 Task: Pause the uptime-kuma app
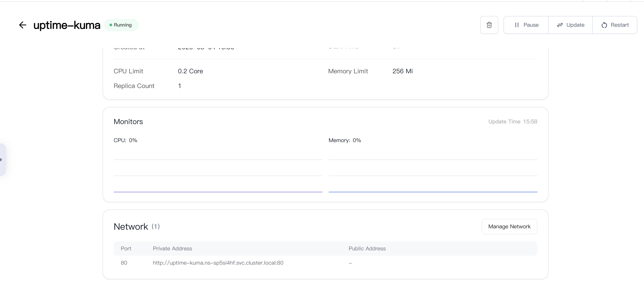(x=526, y=25)
